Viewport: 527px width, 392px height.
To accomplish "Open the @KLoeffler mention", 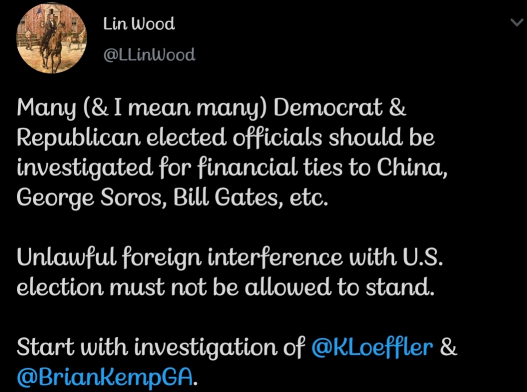I will tap(372, 347).
